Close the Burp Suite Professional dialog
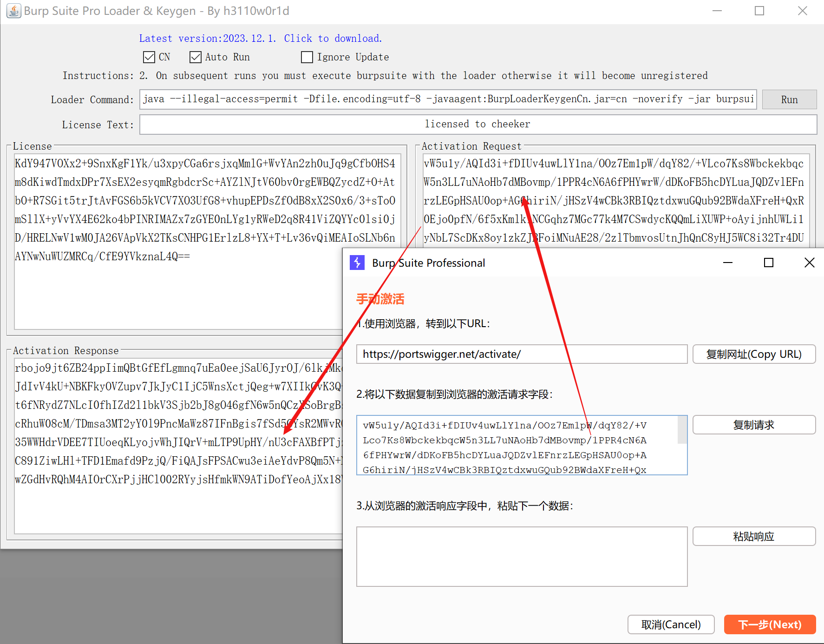Screen dimensions: 824x644 coord(810,263)
